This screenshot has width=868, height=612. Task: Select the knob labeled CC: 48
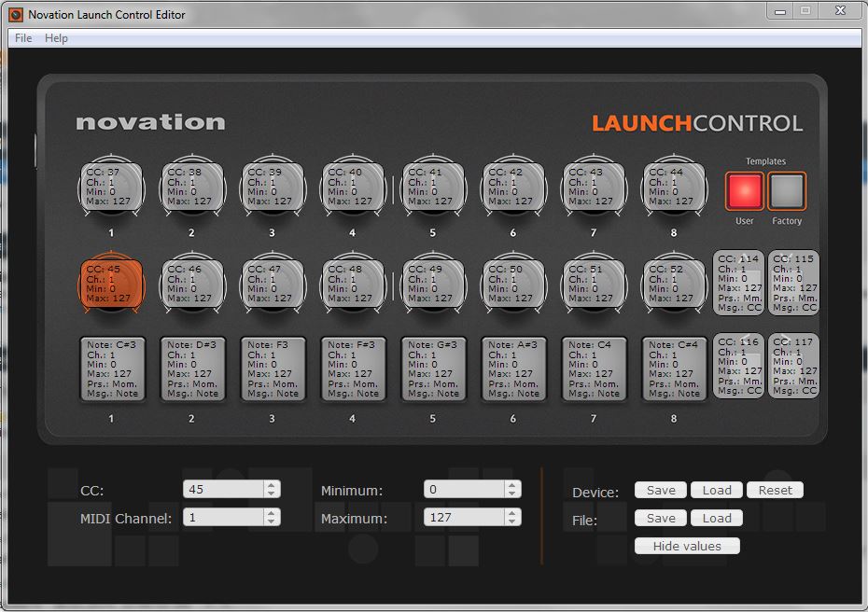pyautogui.click(x=352, y=284)
